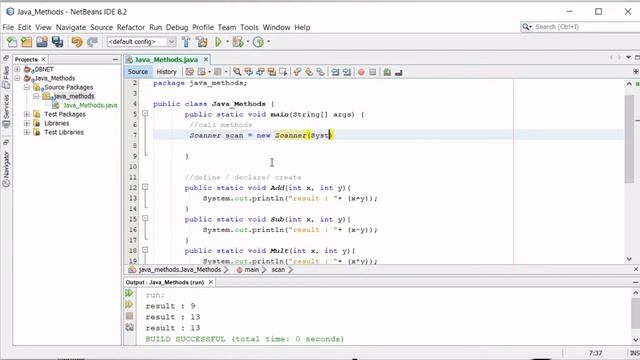This screenshot has height=360, width=640.
Task: Open the File menu
Action: pos(8,27)
